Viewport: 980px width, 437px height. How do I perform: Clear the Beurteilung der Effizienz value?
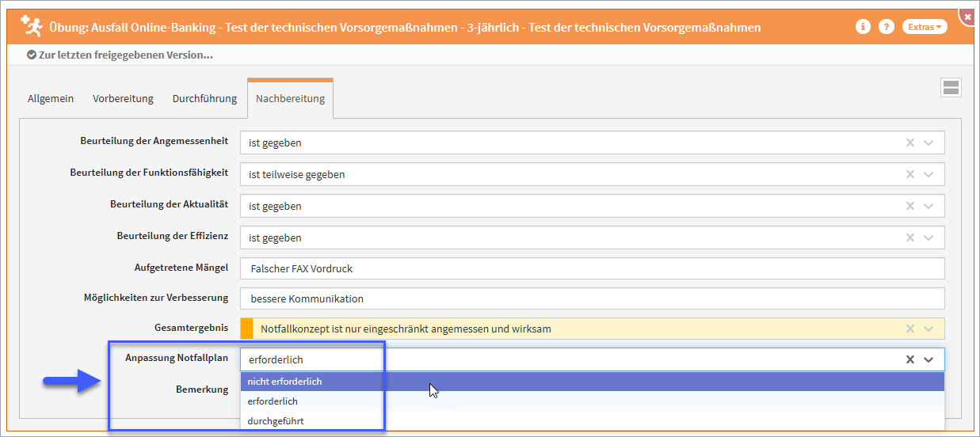click(x=909, y=237)
